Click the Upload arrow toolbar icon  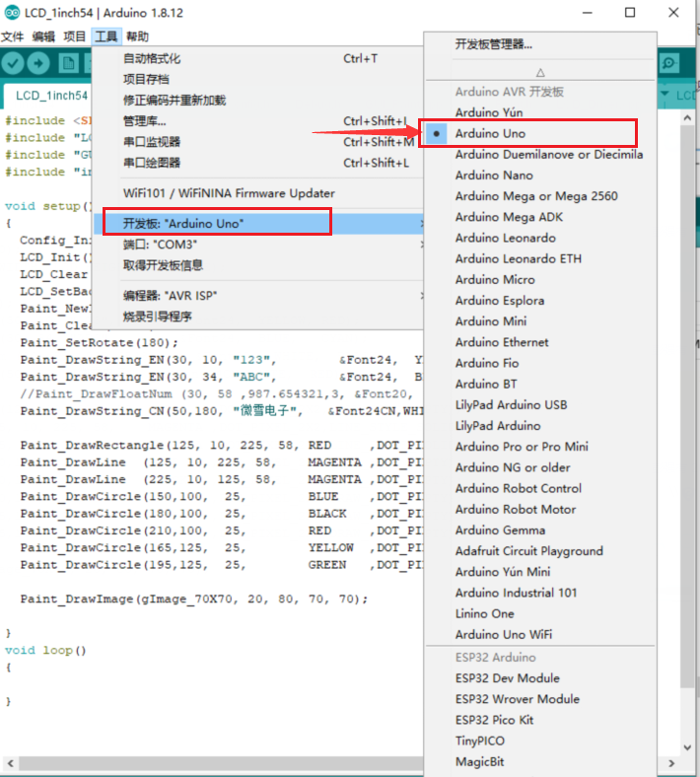point(38,63)
